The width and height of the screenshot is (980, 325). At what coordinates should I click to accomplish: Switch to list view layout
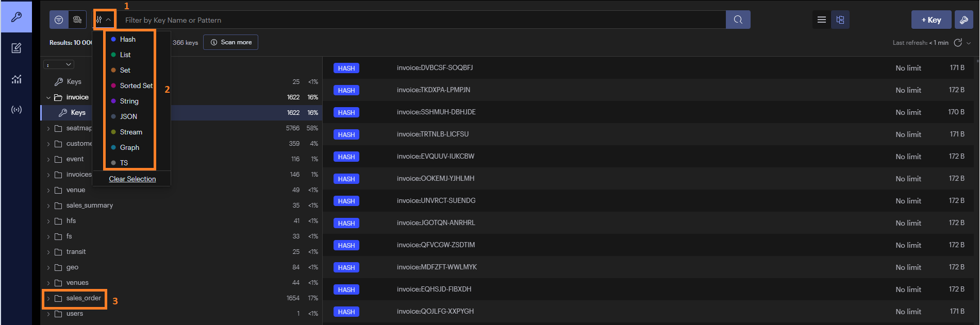(822, 20)
